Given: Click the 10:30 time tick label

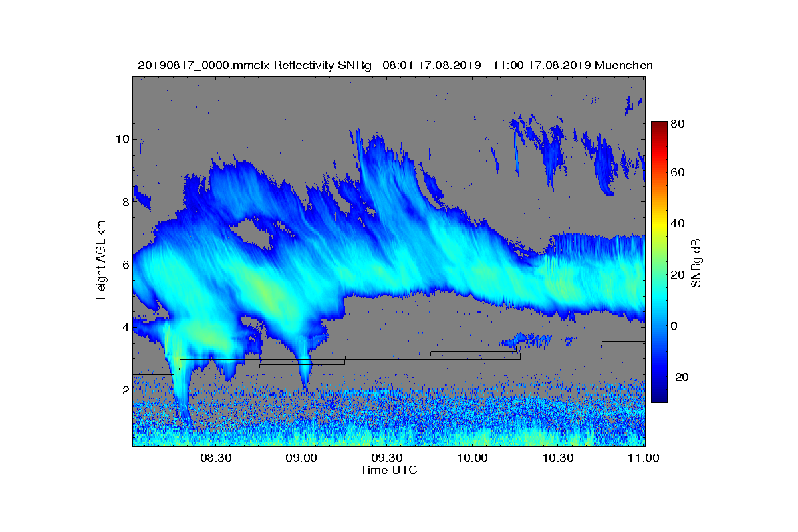Looking at the screenshot, I should coord(559,458).
